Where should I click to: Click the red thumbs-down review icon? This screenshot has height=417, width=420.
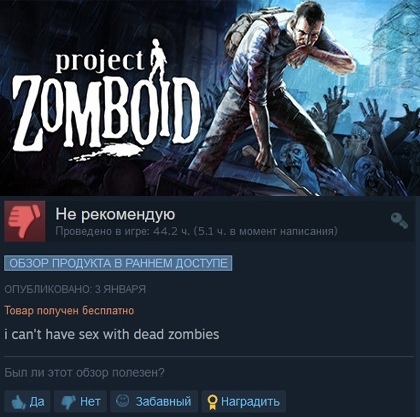pos(25,221)
